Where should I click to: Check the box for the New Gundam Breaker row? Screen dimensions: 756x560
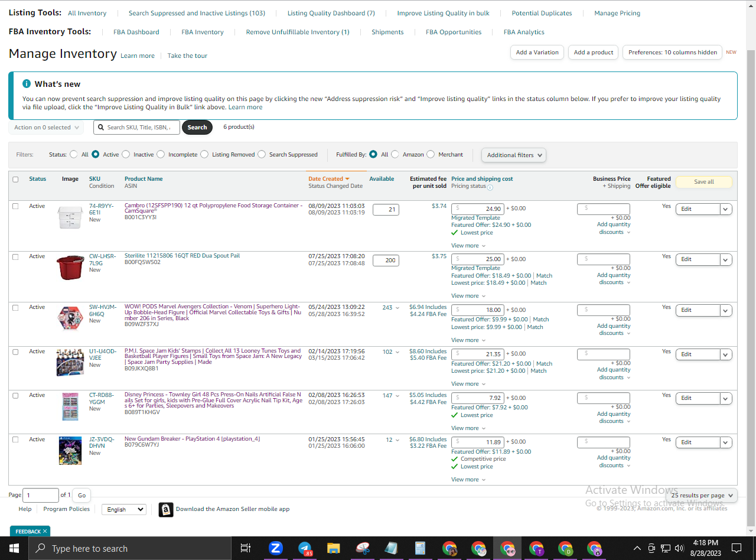pyautogui.click(x=15, y=439)
